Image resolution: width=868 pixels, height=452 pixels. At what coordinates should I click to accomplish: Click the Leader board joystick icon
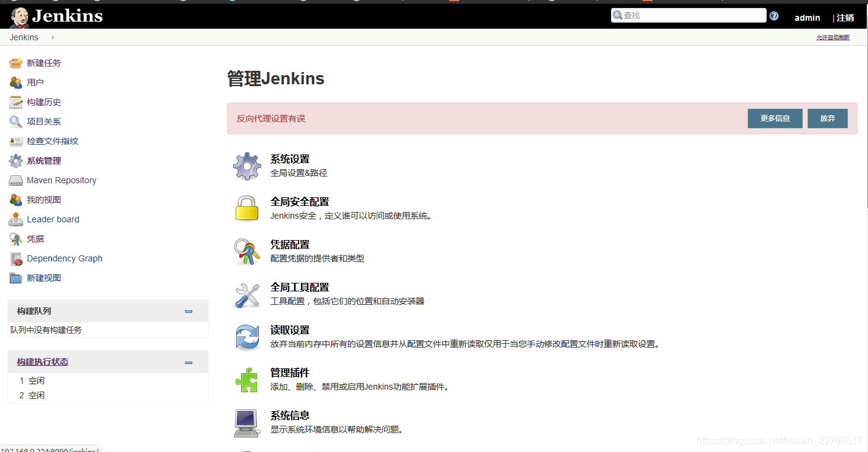pyautogui.click(x=16, y=219)
